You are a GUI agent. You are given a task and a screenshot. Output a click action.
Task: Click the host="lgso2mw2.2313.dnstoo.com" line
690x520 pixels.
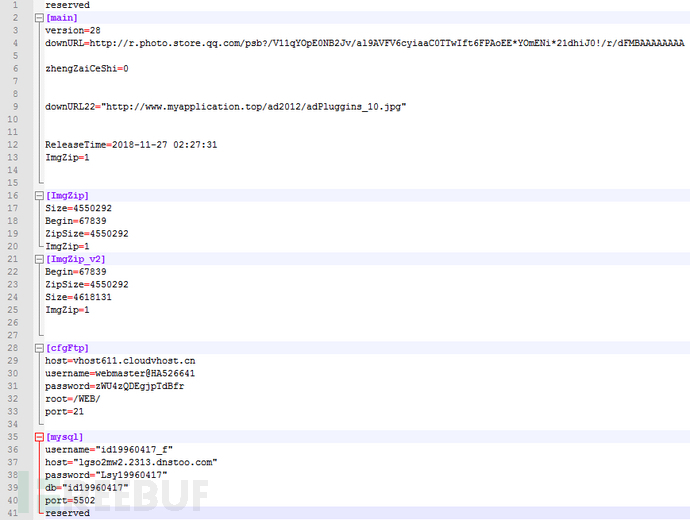point(131,462)
